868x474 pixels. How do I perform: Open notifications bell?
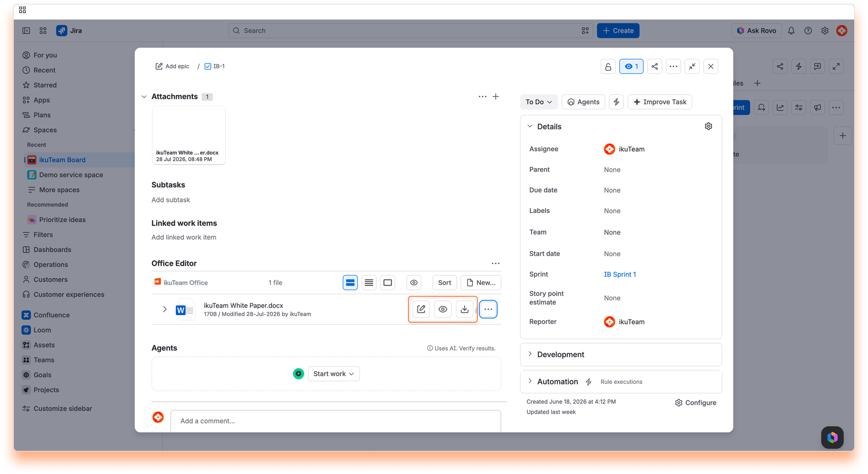click(791, 30)
